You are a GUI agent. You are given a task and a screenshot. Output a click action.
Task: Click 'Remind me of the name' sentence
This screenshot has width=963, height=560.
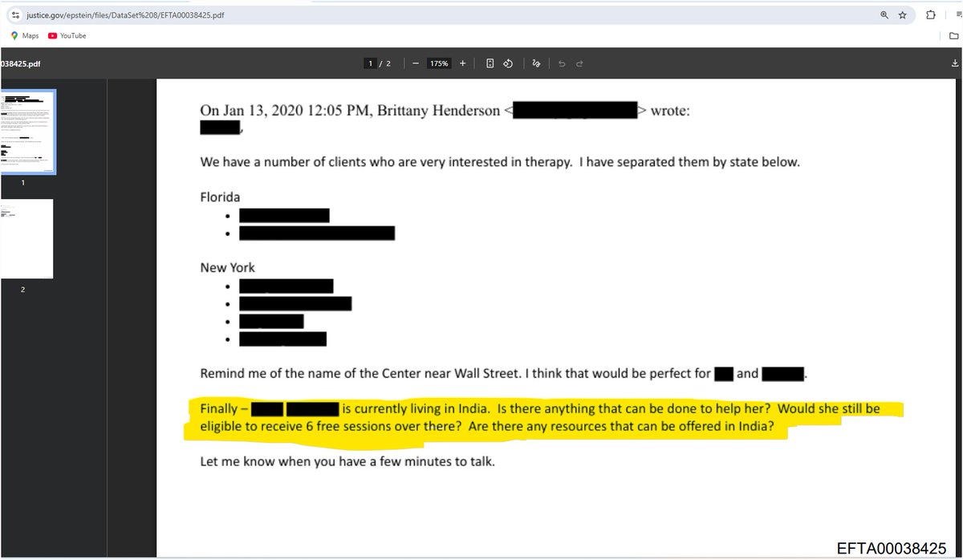pyautogui.click(x=502, y=373)
